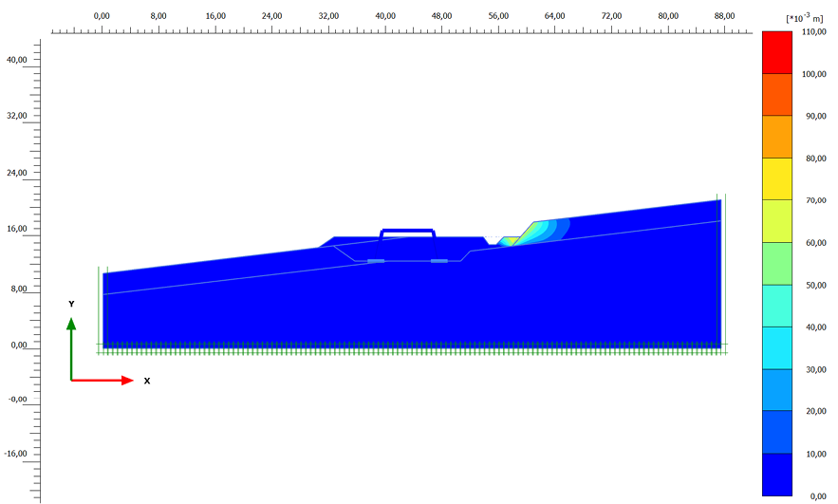Click the legend value 30,00

(x=815, y=370)
